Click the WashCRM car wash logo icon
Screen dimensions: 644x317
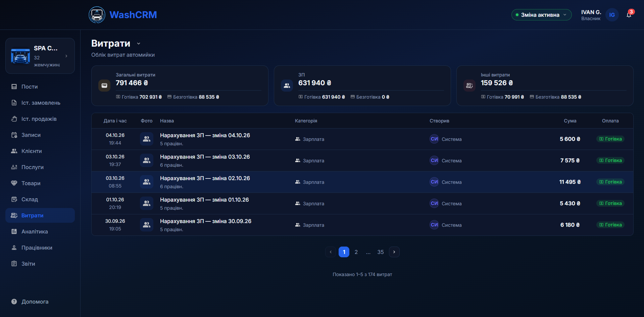point(97,15)
